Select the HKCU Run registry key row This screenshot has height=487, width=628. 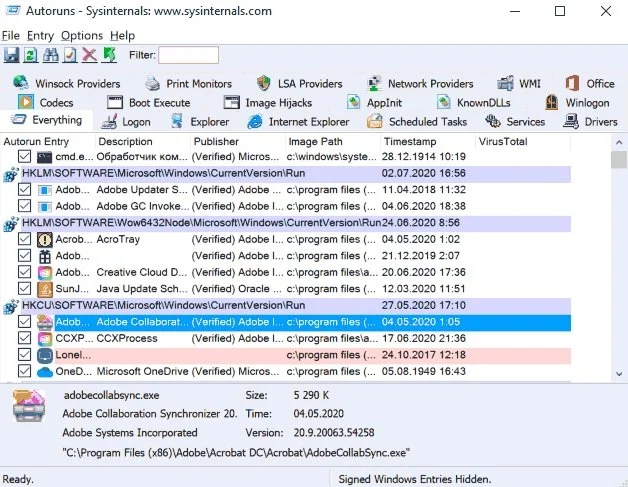coord(286,306)
